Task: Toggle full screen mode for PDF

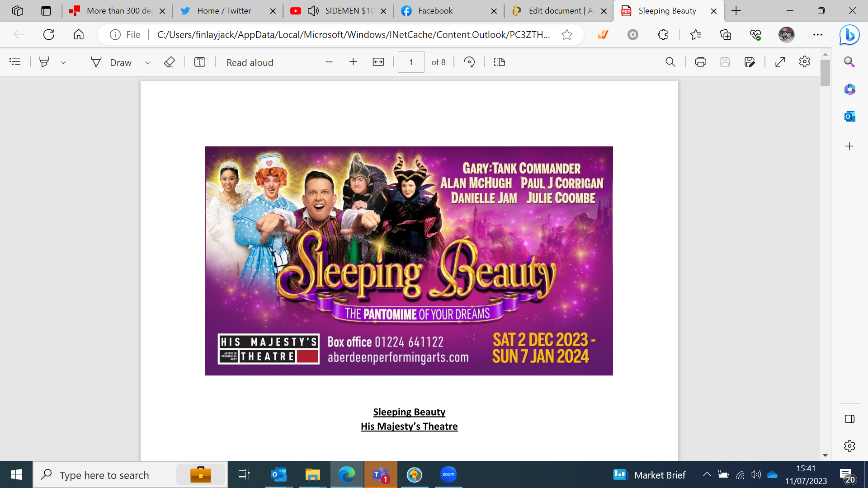Action: (780, 62)
